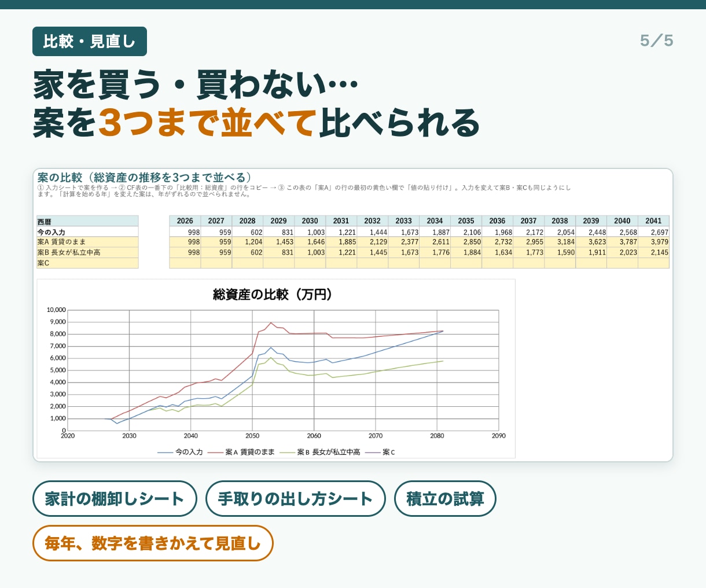Click the empty 案C cell under 2026
The height and width of the screenshot is (588, 706).
click(x=185, y=263)
